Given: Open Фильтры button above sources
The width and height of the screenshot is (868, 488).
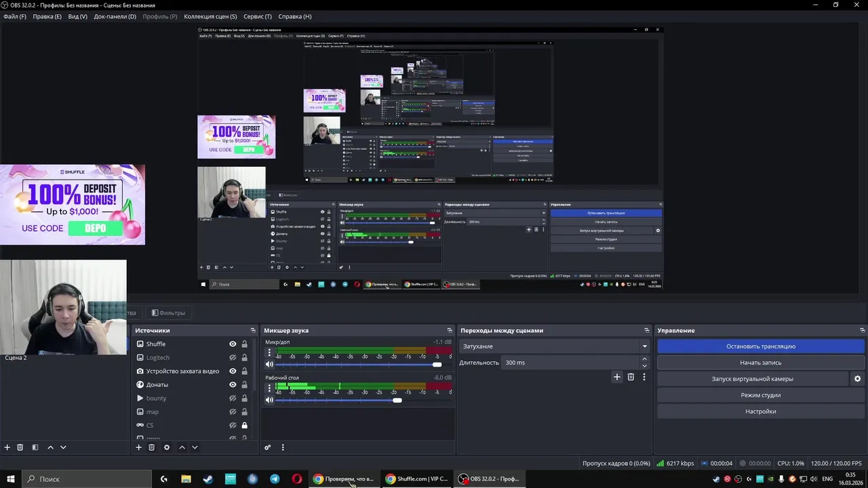Looking at the screenshot, I should [x=168, y=313].
